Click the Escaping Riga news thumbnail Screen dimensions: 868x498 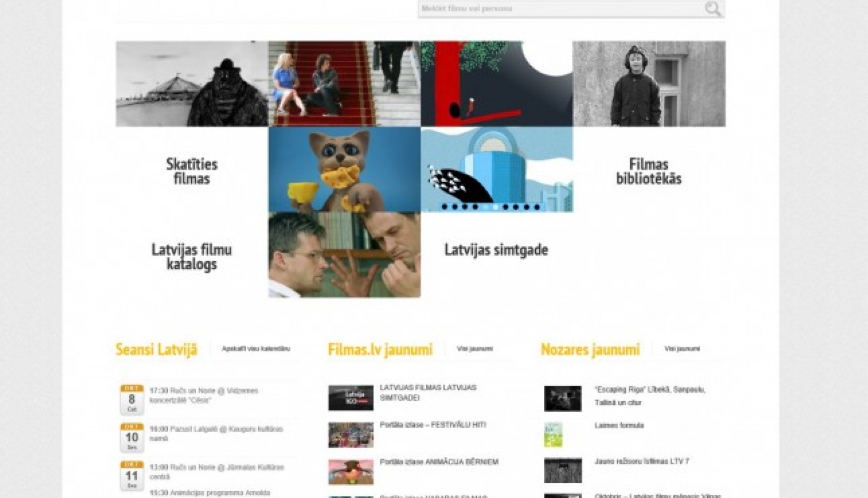coord(562,398)
